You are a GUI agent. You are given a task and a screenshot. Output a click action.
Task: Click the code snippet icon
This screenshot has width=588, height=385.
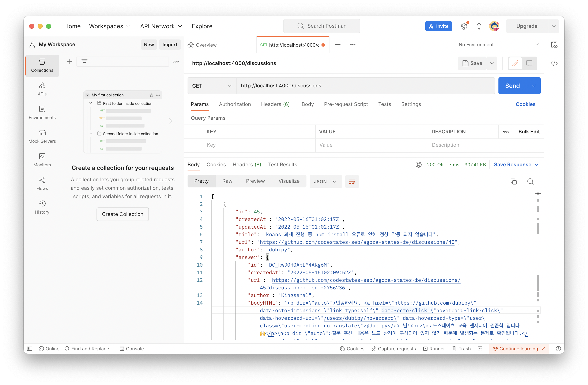(554, 64)
